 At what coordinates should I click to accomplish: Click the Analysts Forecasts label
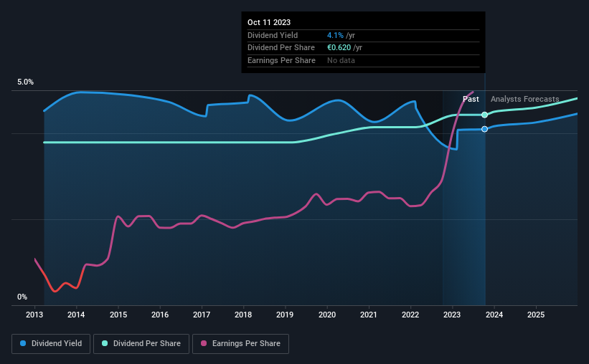[524, 99]
